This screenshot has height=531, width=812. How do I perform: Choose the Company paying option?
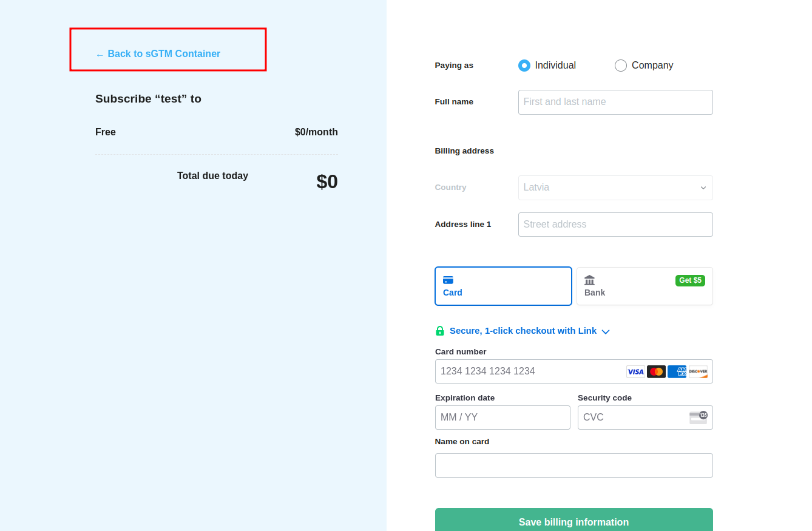[621, 66]
